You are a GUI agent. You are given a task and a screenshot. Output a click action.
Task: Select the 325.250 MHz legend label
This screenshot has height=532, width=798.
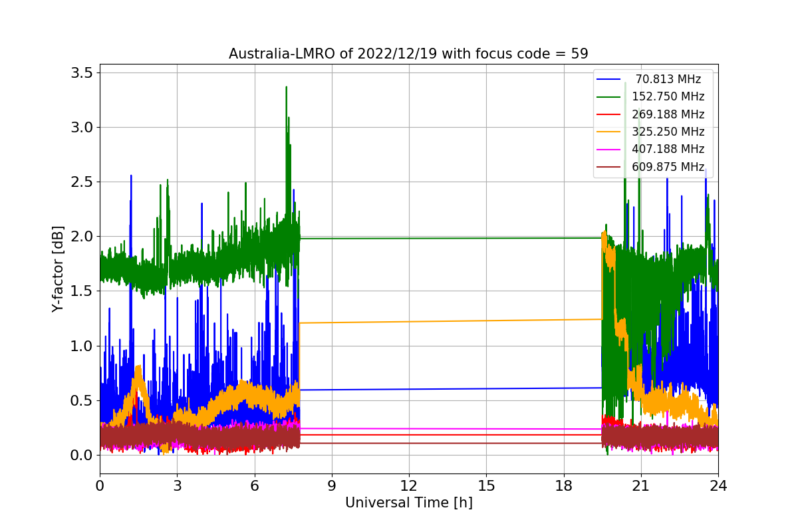click(668, 132)
